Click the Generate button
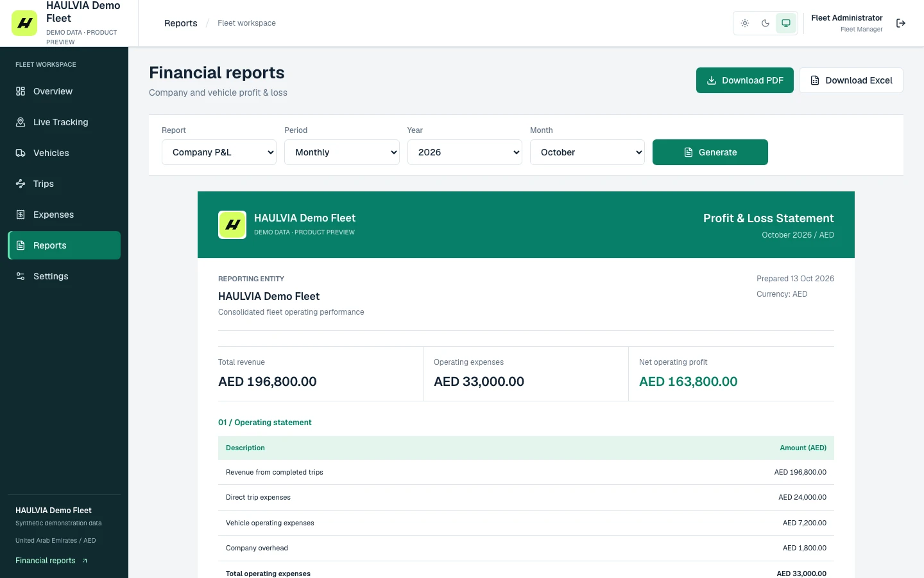 (x=710, y=152)
